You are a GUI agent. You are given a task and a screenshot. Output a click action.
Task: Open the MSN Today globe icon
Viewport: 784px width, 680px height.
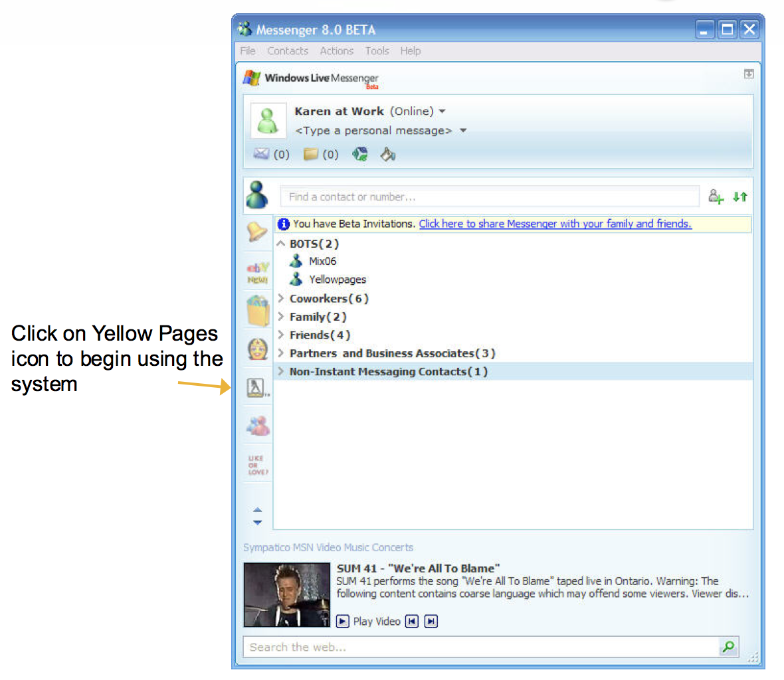point(359,154)
